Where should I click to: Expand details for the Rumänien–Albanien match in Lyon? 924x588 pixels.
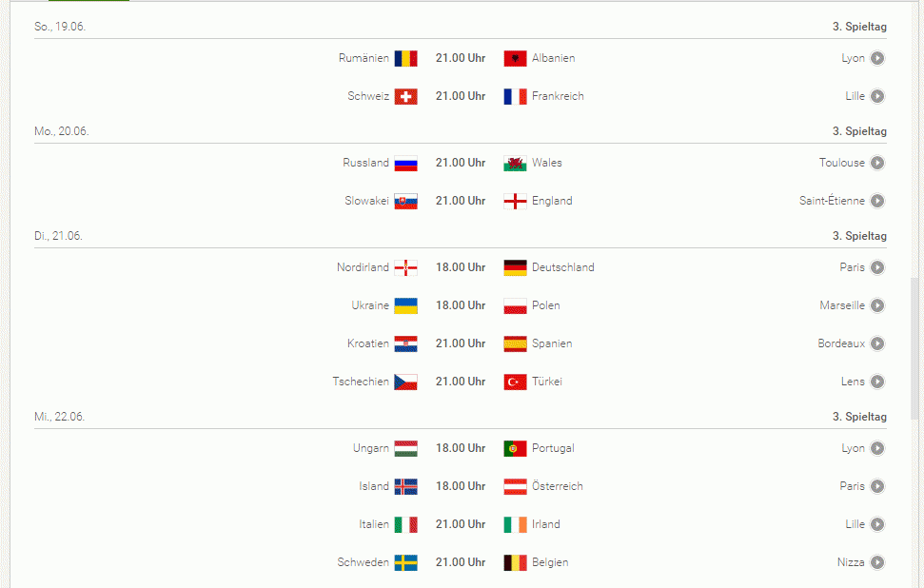pyautogui.click(x=877, y=58)
